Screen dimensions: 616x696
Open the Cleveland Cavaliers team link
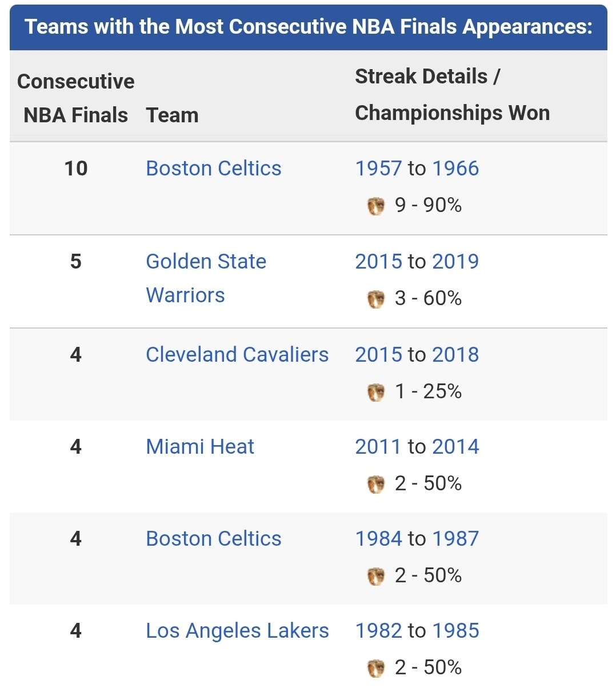(x=237, y=355)
